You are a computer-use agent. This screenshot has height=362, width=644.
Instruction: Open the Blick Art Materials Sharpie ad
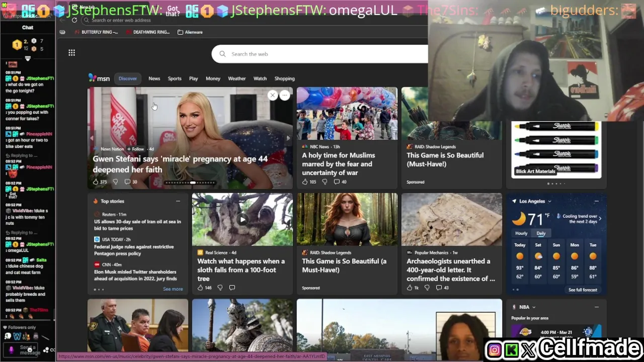[556, 149]
